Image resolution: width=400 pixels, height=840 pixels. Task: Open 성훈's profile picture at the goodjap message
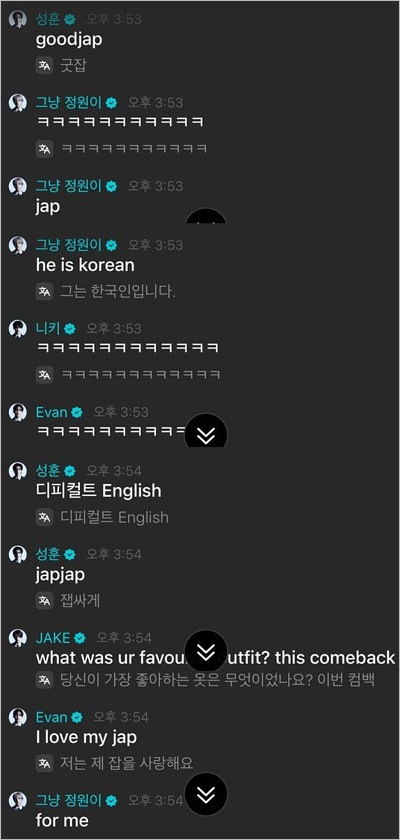coord(18,19)
